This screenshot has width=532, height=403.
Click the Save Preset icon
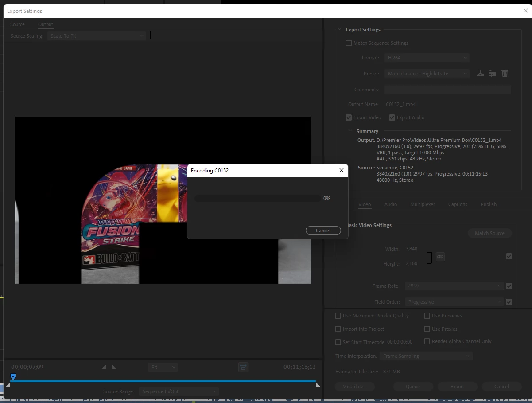[480, 74]
